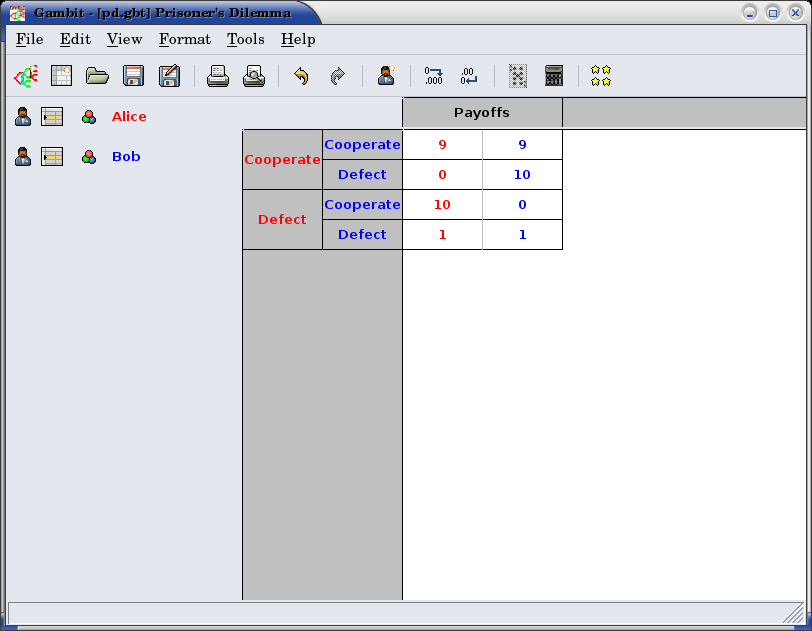Image resolution: width=812 pixels, height=631 pixels.
Task: Print the game using printer icon
Action: pyautogui.click(x=218, y=76)
